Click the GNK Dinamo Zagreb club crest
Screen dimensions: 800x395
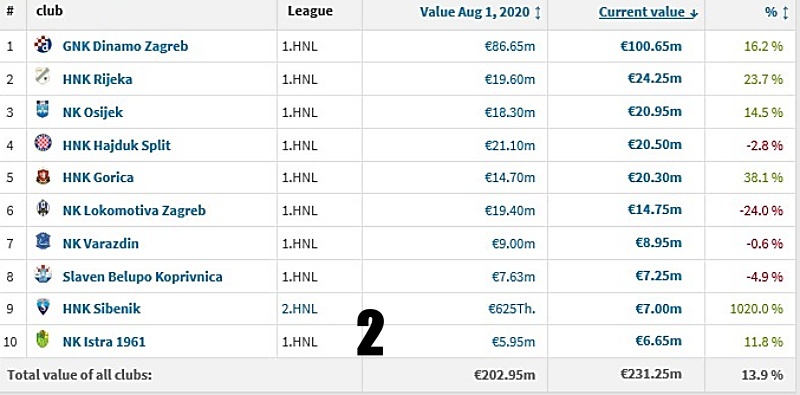click(x=43, y=45)
